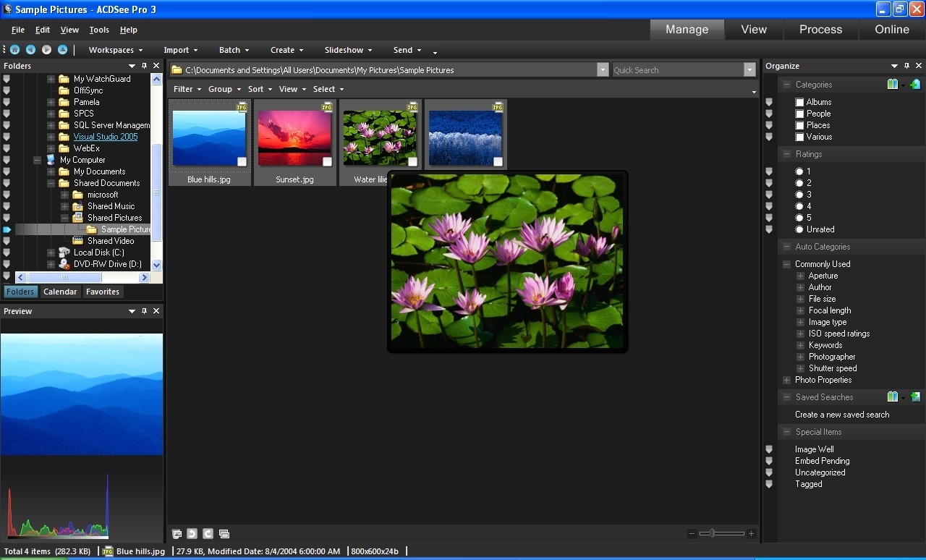The image size is (926, 560).
Task: Switch to the View mode tab
Action: click(x=753, y=30)
